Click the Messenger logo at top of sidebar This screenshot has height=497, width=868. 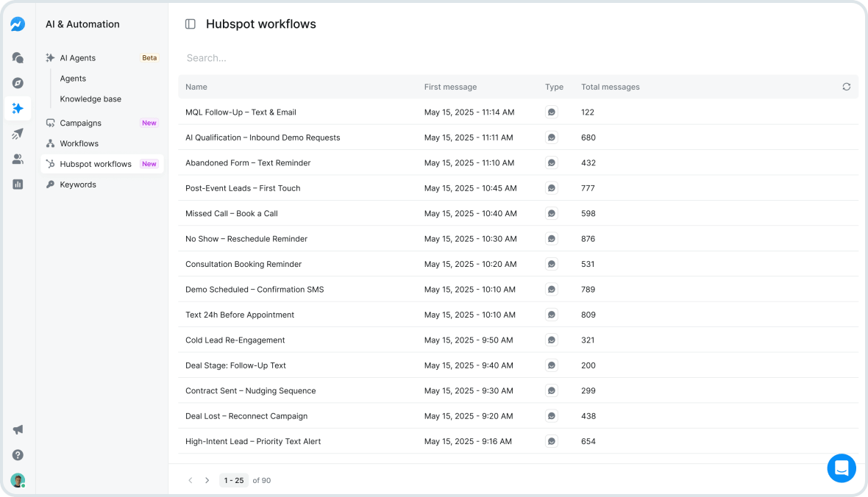[x=18, y=24]
